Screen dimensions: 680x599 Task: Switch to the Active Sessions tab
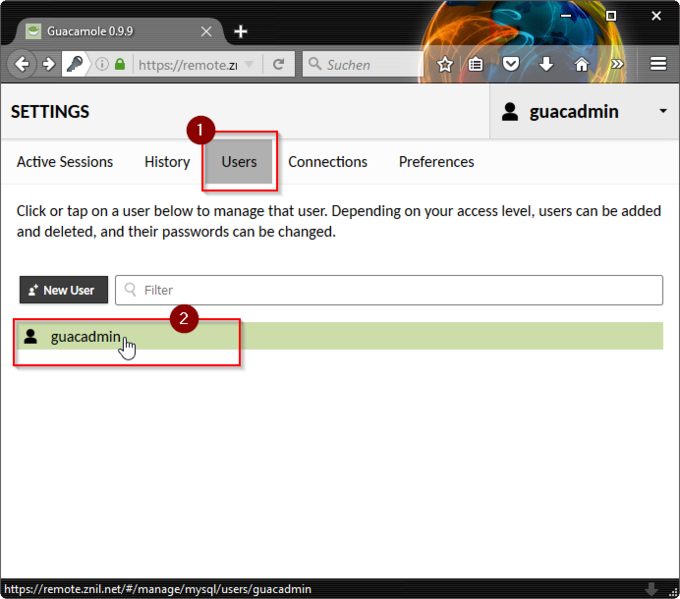pyautogui.click(x=65, y=161)
